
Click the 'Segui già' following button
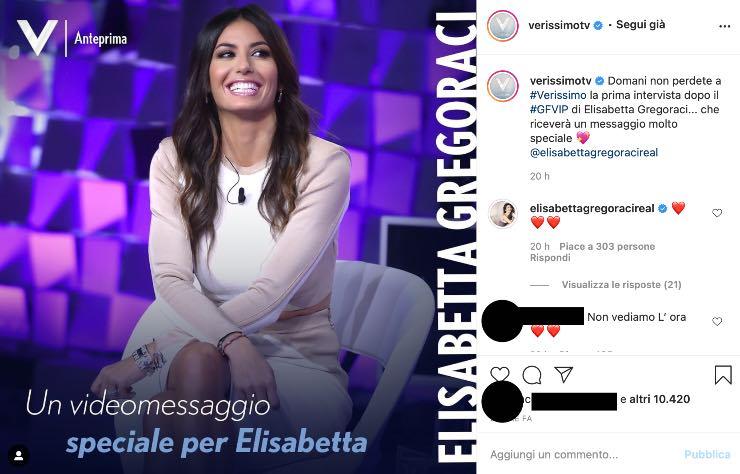tap(640, 25)
